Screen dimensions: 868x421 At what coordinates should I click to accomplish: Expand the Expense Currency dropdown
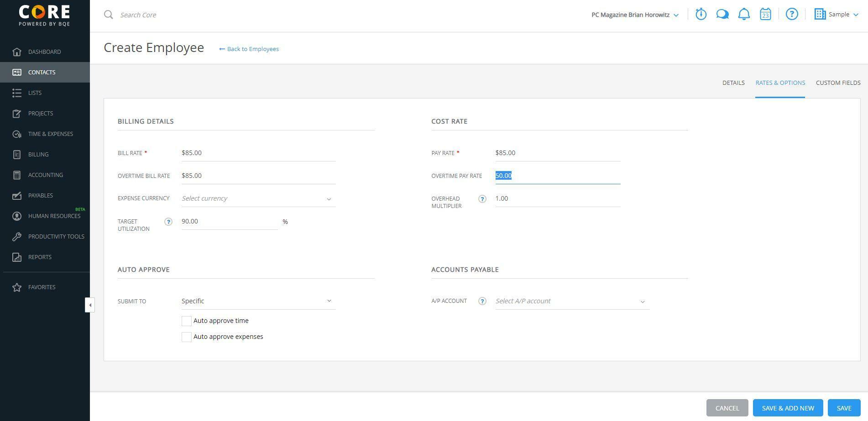[258, 199]
